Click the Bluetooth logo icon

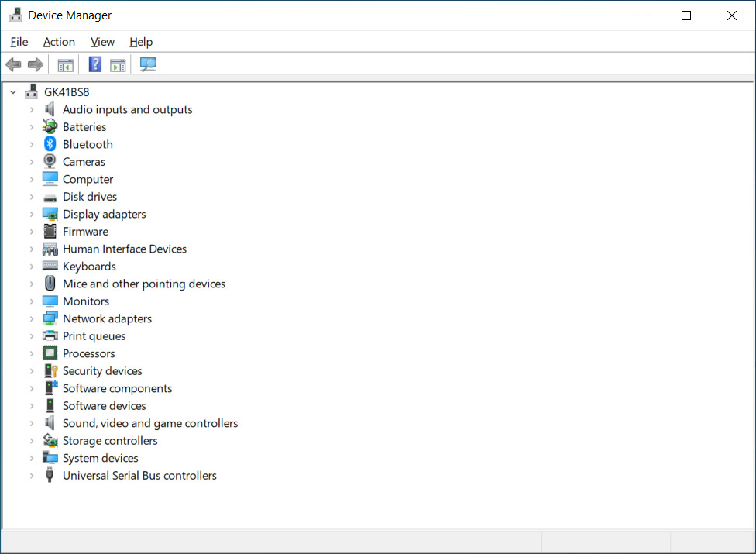coord(50,144)
